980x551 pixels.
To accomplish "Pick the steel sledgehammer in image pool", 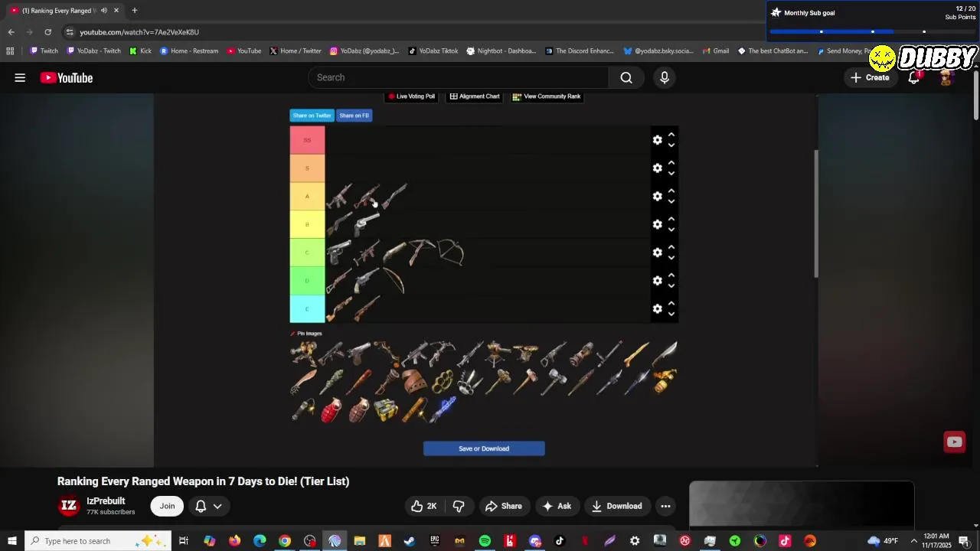I will click(554, 381).
